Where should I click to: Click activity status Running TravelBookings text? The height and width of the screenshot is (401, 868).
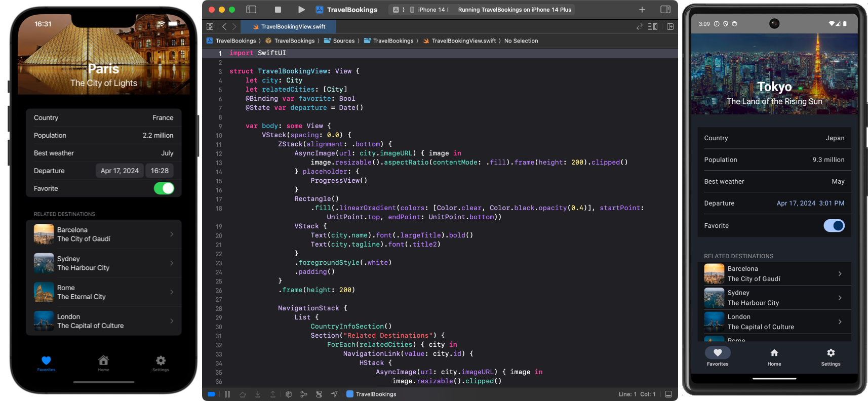(515, 10)
